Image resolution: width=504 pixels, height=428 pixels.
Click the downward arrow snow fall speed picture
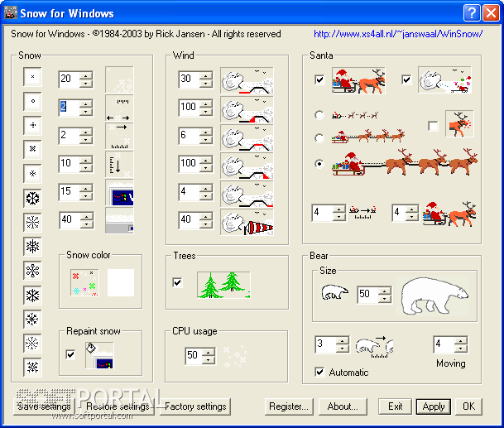(x=119, y=164)
